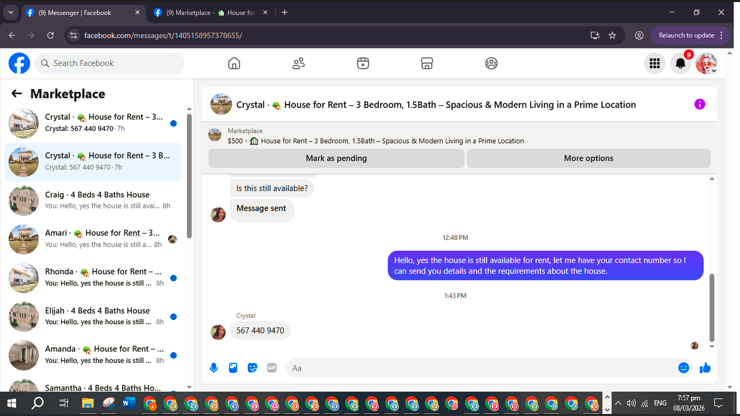Open Samantha 4 Beds 4 Baths conversation

click(92, 386)
